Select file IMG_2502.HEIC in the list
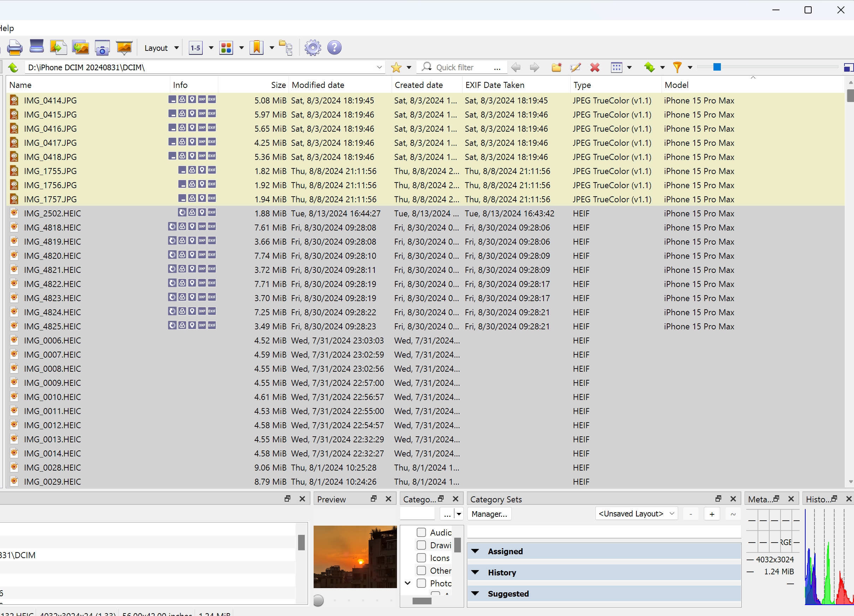The width and height of the screenshot is (854, 616). pos(52,213)
